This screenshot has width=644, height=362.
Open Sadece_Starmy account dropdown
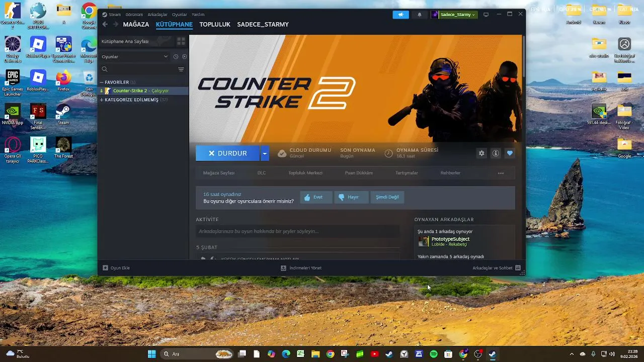click(x=454, y=15)
